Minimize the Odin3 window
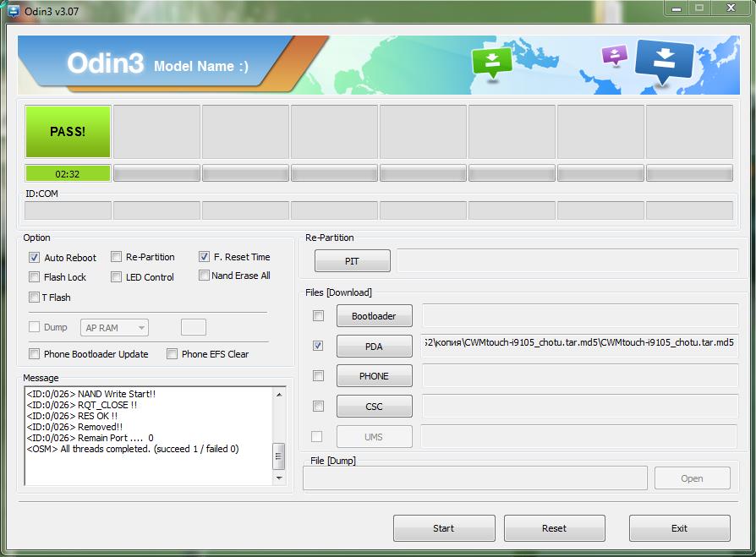 677,8
